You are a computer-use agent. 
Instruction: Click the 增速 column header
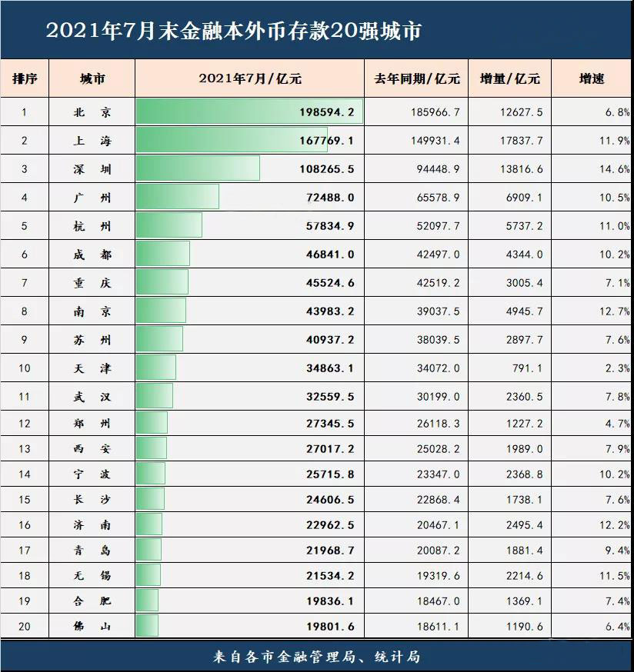point(592,78)
